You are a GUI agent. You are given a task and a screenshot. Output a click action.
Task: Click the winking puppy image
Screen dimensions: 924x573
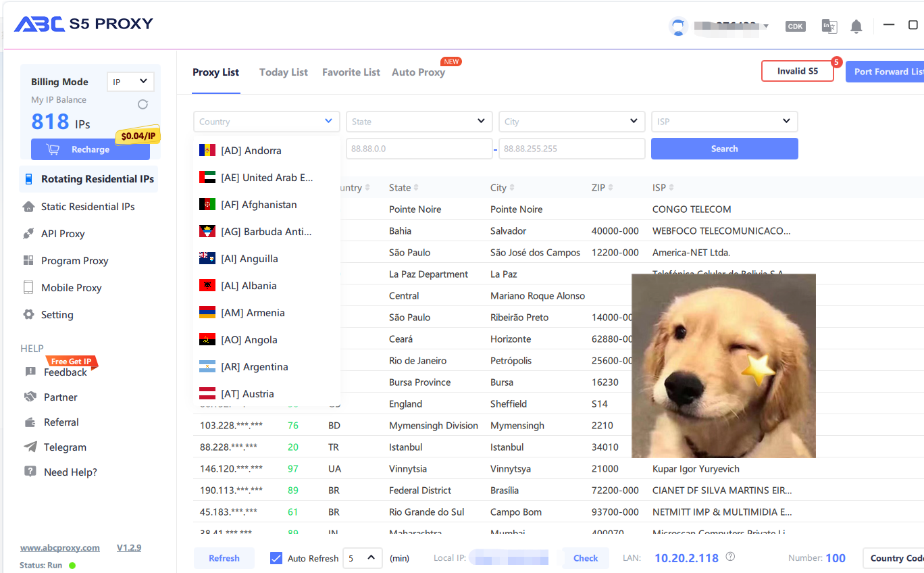(x=723, y=366)
